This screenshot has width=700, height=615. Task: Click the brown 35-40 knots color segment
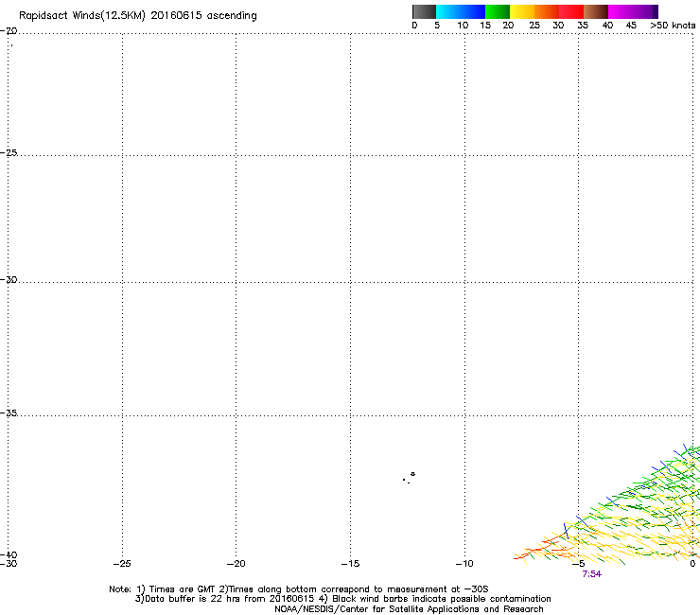pyautogui.click(x=596, y=11)
